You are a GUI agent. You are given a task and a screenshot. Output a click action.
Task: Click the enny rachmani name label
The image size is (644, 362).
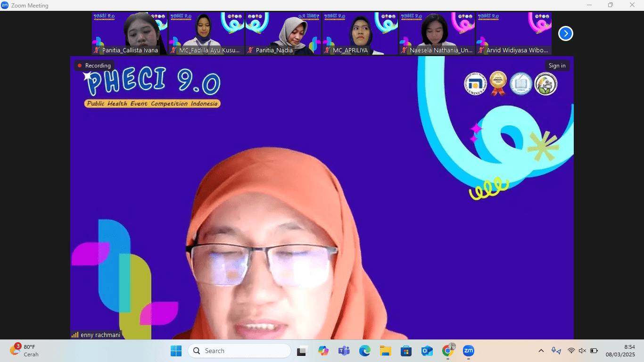(x=100, y=335)
